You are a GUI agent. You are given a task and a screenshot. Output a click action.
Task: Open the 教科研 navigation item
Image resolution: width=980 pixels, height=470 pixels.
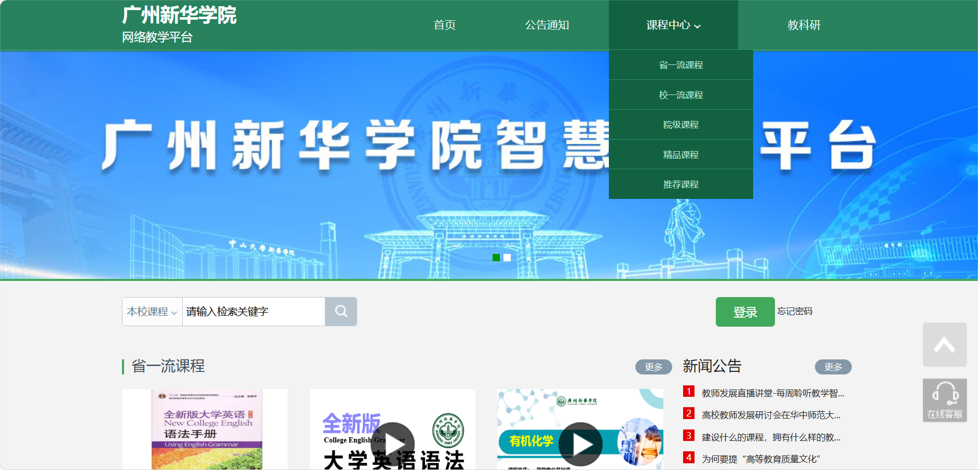804,25
